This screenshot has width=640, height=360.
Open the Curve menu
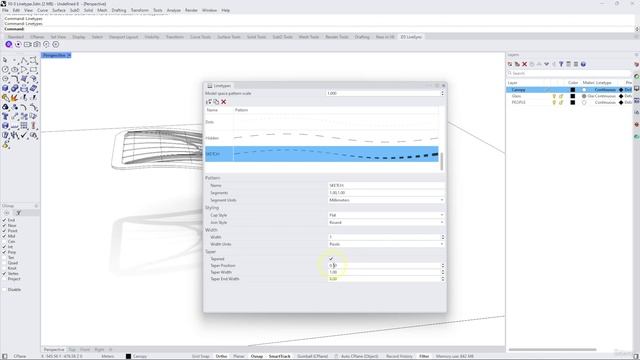(x=42, y=10)
